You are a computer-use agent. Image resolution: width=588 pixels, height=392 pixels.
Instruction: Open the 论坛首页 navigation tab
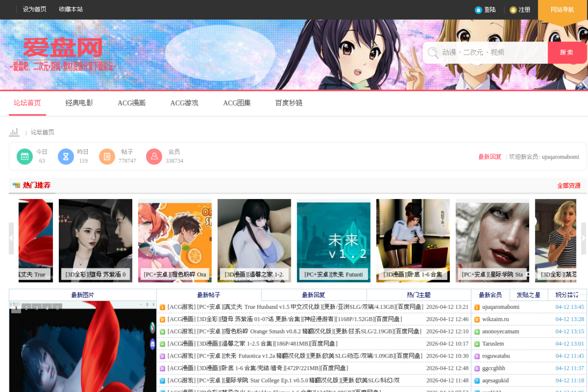[x=27, y=103]
